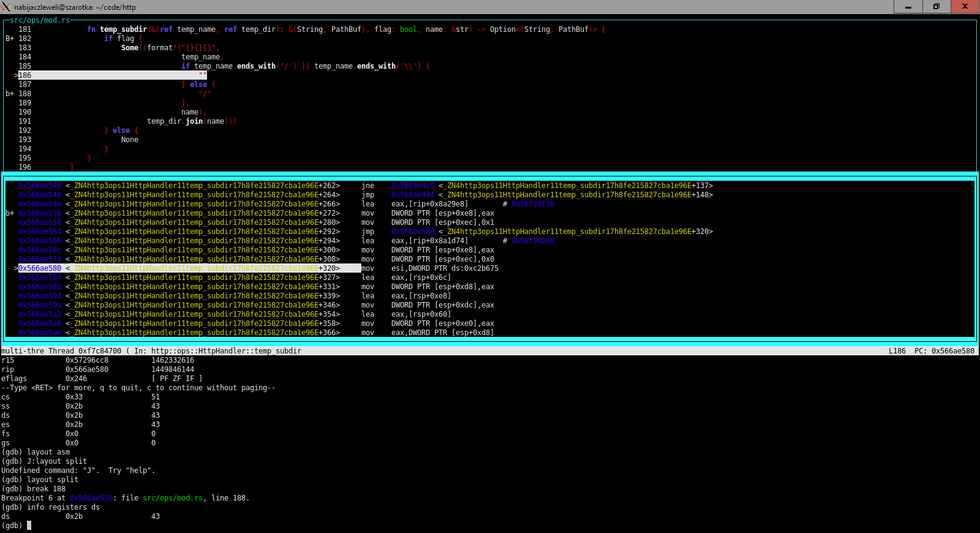
Task: Click the comment address 0x56f50f38
Action: 532,204
